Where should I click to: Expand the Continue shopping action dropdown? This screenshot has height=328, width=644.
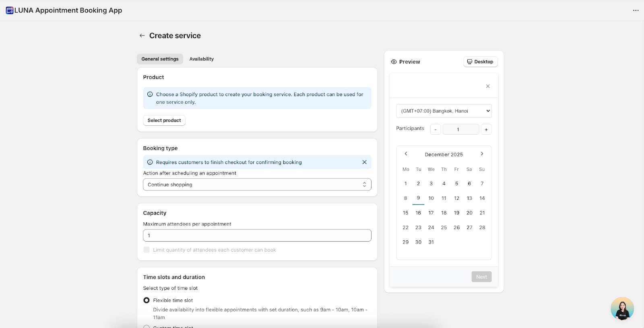[x=257, y=184]
